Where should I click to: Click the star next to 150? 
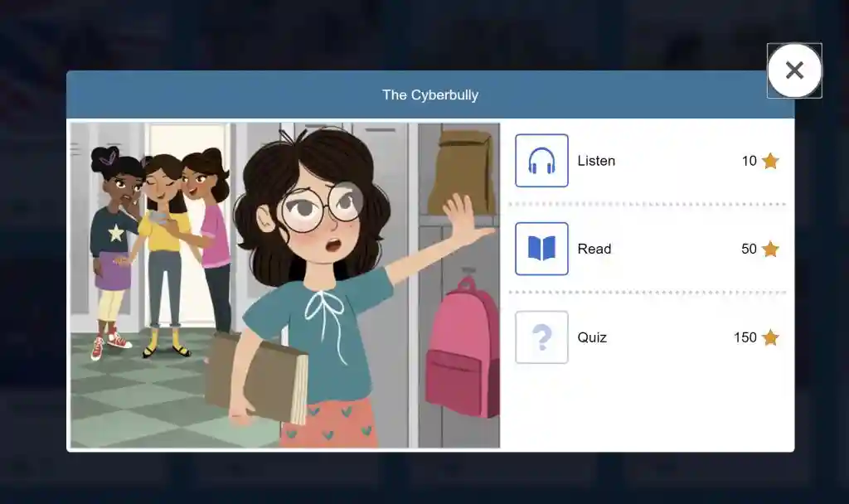point(770,337)
